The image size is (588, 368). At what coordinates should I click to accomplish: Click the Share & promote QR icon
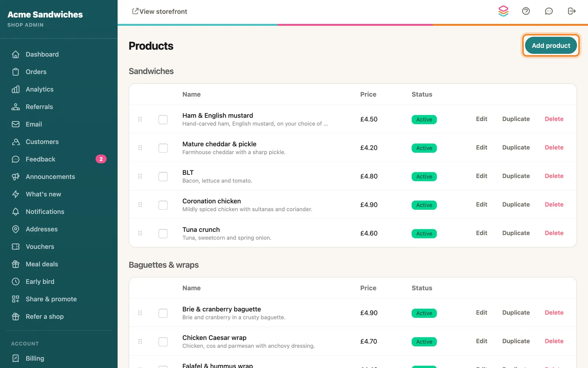(x=15, y=299)
